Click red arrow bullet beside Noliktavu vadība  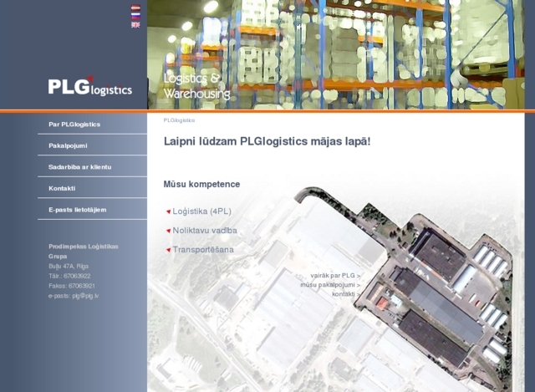coord(168,231)
